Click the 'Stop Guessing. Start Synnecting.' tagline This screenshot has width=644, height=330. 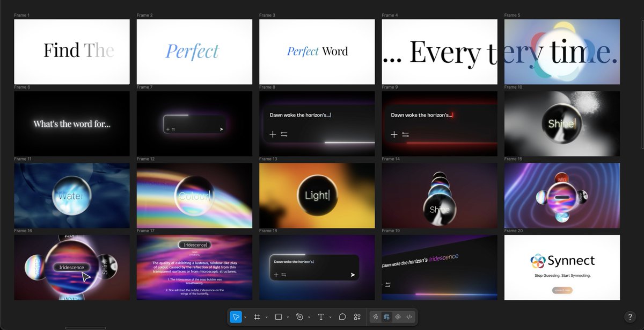tap(562, 276)
